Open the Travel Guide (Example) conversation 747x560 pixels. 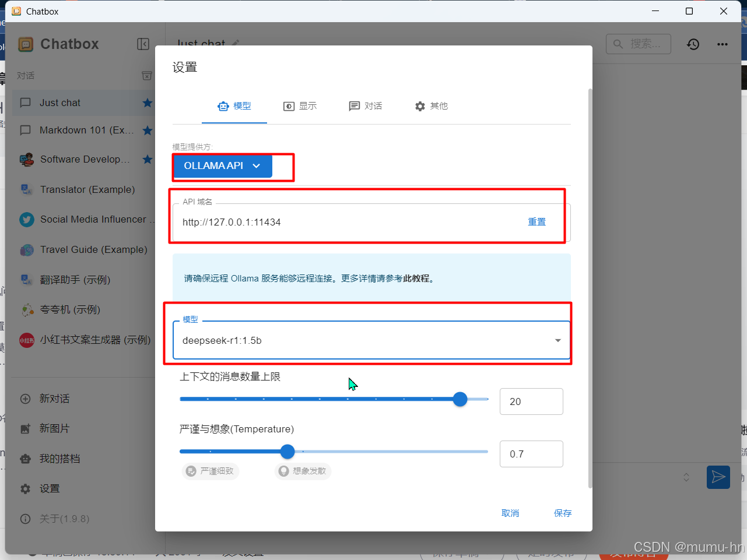click(x=83, y=250)
